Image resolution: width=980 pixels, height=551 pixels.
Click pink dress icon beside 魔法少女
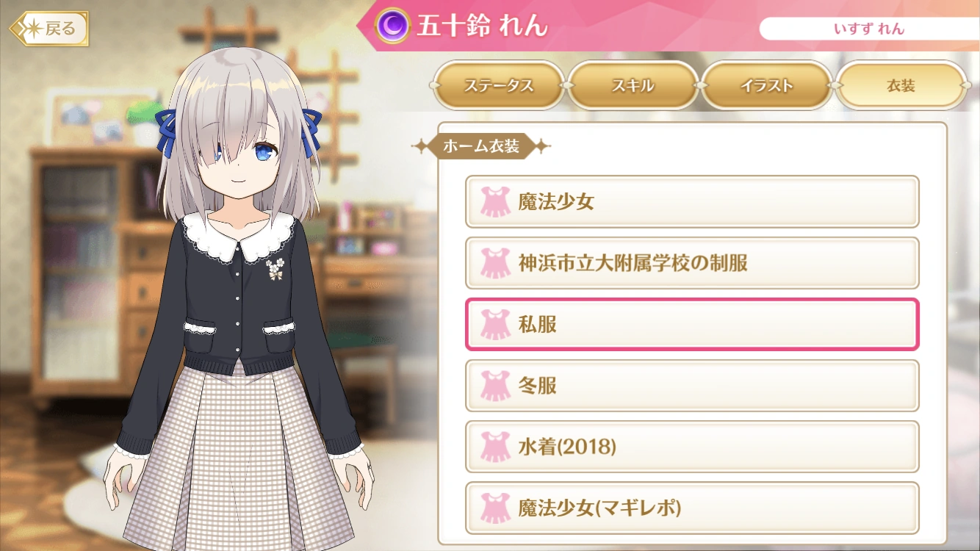495,201
